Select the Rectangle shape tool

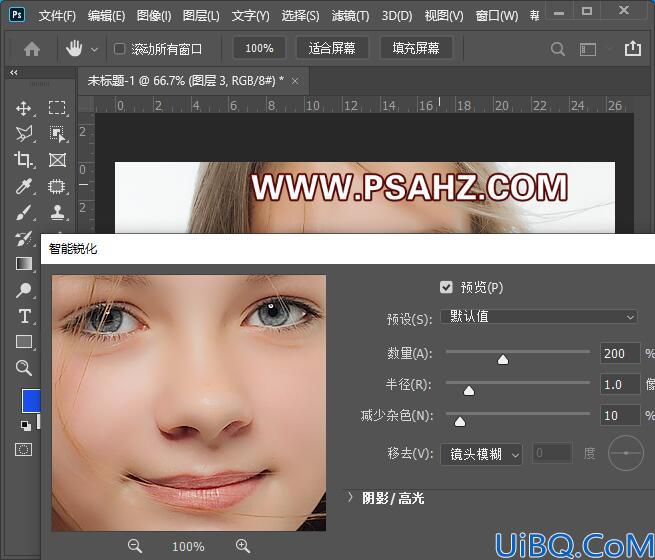coord(24,342)
